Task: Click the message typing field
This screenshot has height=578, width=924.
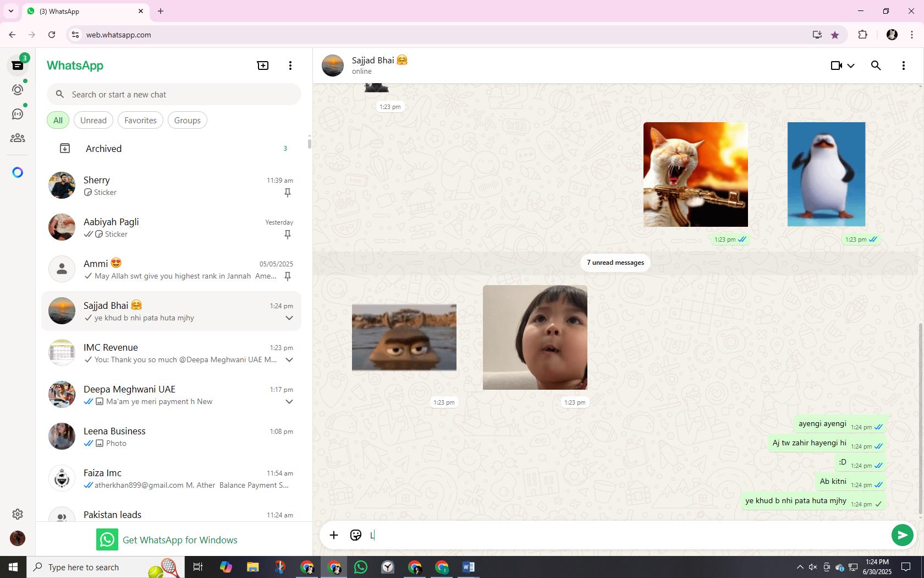Action: pyautogui.click(x=627, y=535)
